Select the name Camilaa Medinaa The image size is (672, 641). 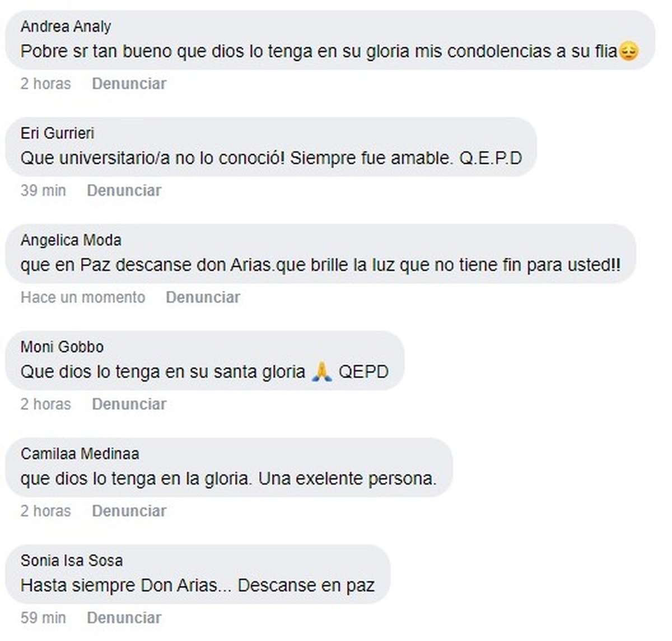80,453
